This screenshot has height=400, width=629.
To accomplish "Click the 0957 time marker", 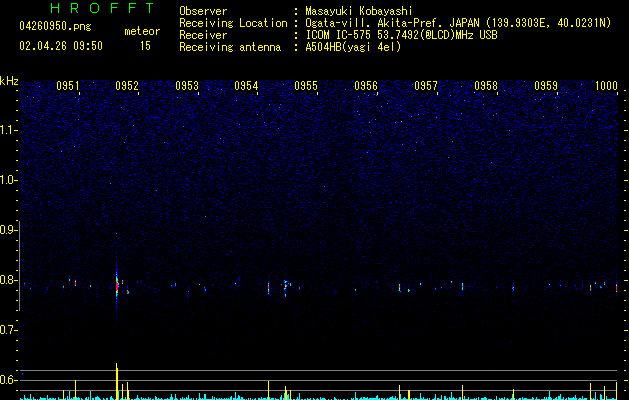I will click(426, 86).
